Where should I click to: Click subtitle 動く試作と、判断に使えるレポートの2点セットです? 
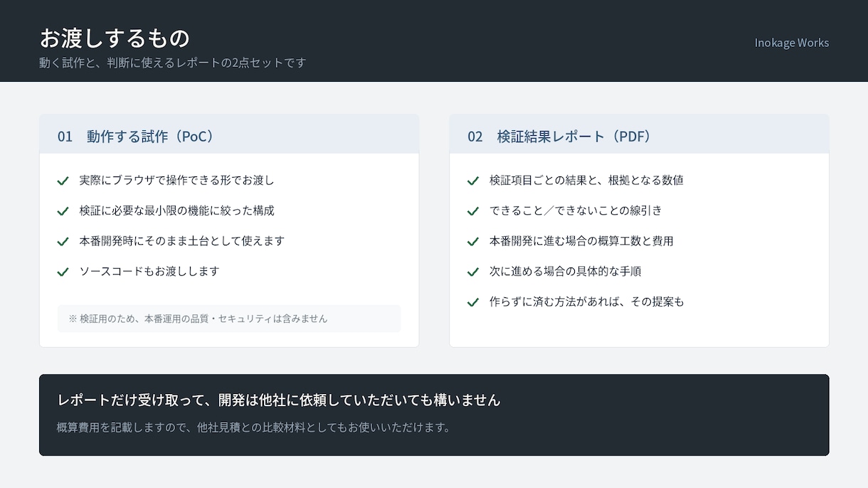[173, 63]
